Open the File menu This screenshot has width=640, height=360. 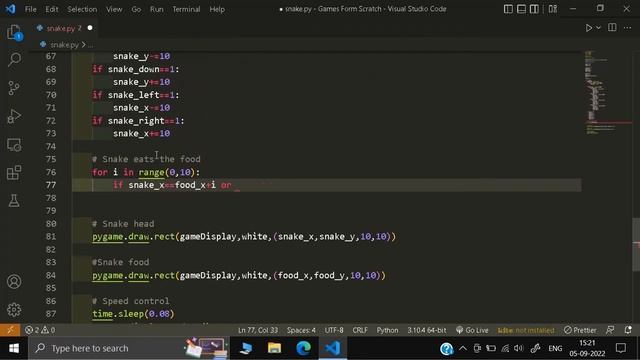pos(31,9)
